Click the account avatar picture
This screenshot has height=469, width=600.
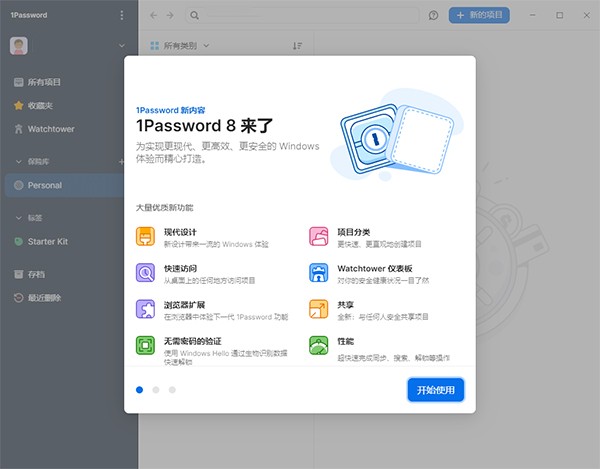pyautogui.click(x=19, y=46)
